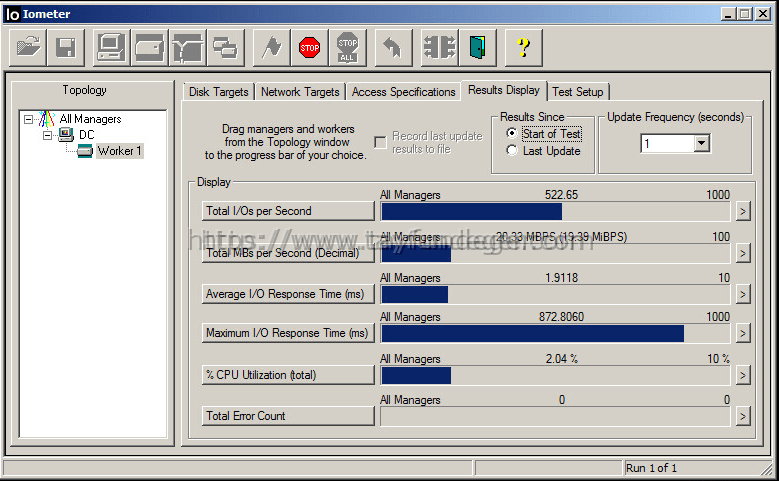
Task: Switch to the Disk Targets tab
Action: point(219,92)
